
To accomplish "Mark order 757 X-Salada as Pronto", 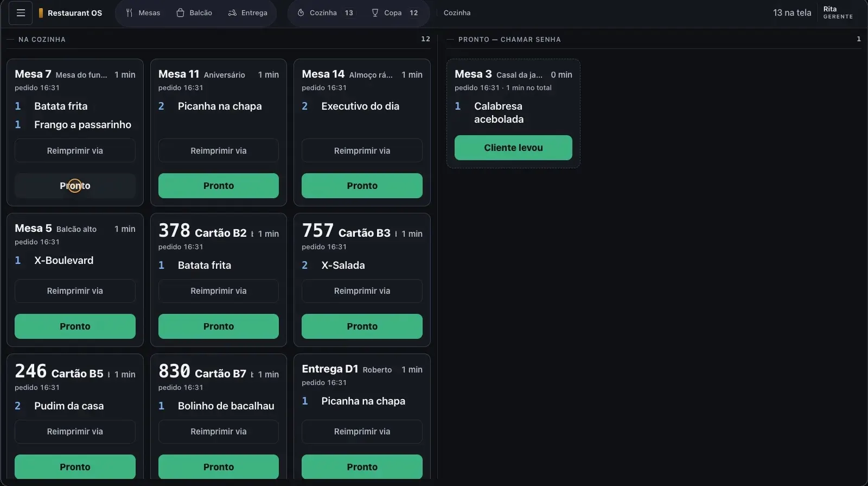I will click(362, 326).
